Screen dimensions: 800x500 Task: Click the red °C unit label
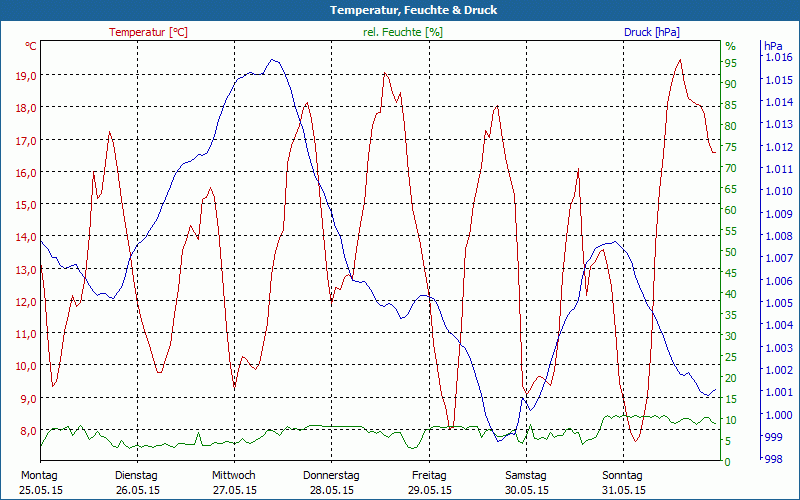pos(31,46)
